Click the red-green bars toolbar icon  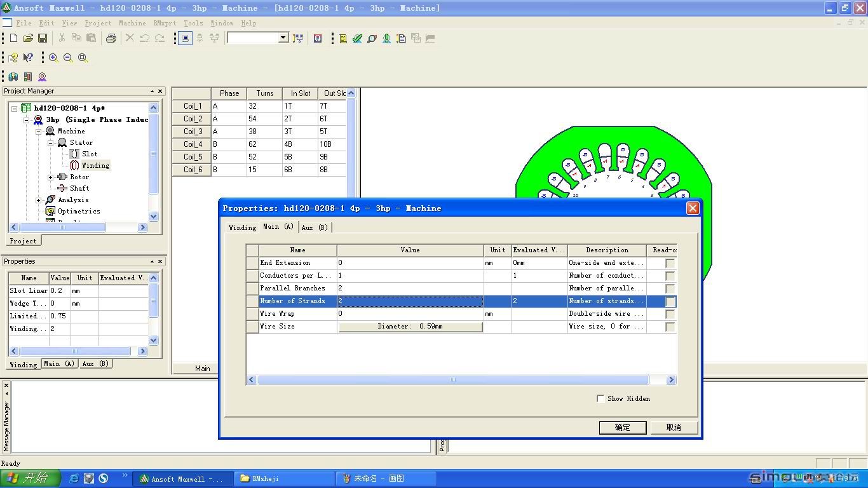pyautogui.click(x=28, y=77)
